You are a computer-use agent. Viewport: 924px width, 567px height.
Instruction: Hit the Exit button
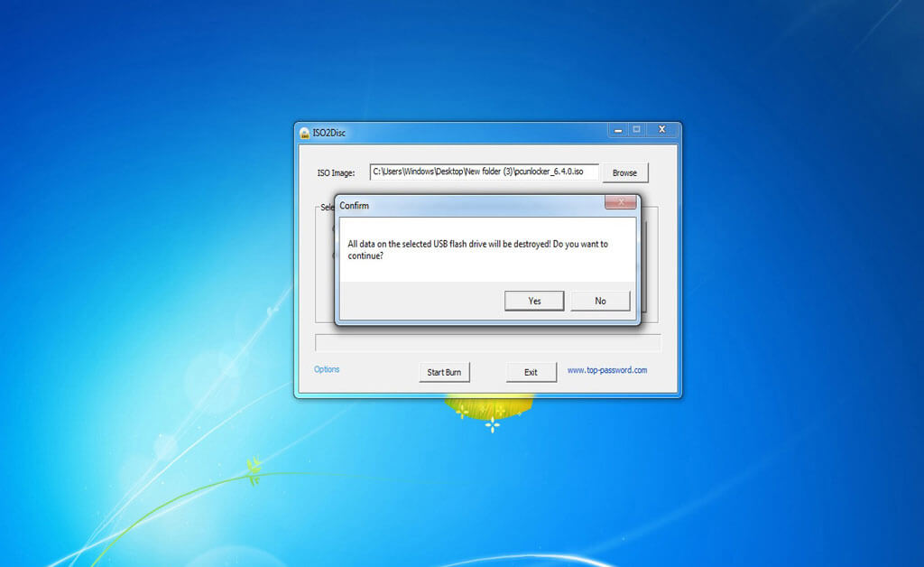coord(531,372)
